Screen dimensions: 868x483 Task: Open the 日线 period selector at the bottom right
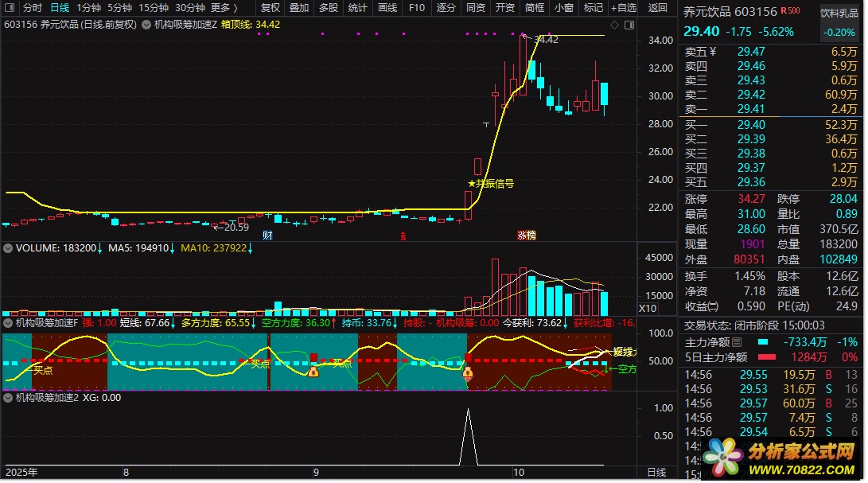pyautogui.click(x=656, y=473)
